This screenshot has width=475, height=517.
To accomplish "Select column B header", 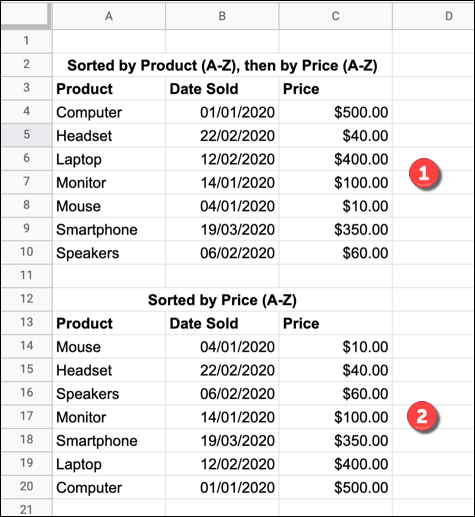I will (222, 16).
